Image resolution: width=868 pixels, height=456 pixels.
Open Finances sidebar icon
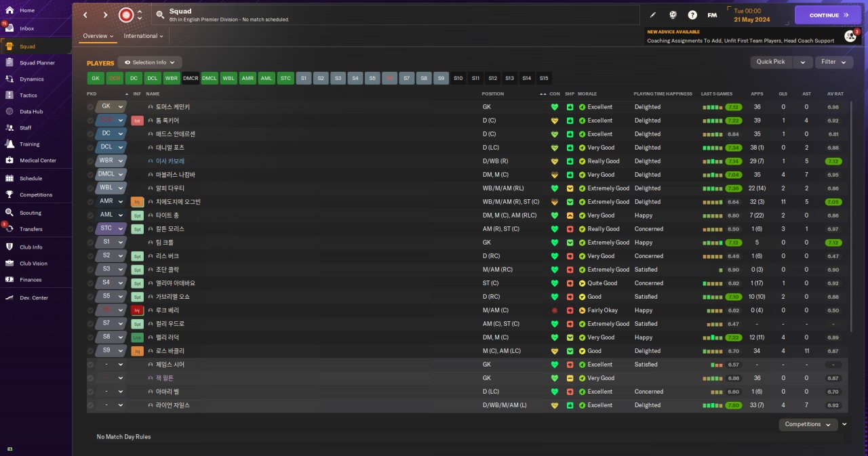point(9,279)
